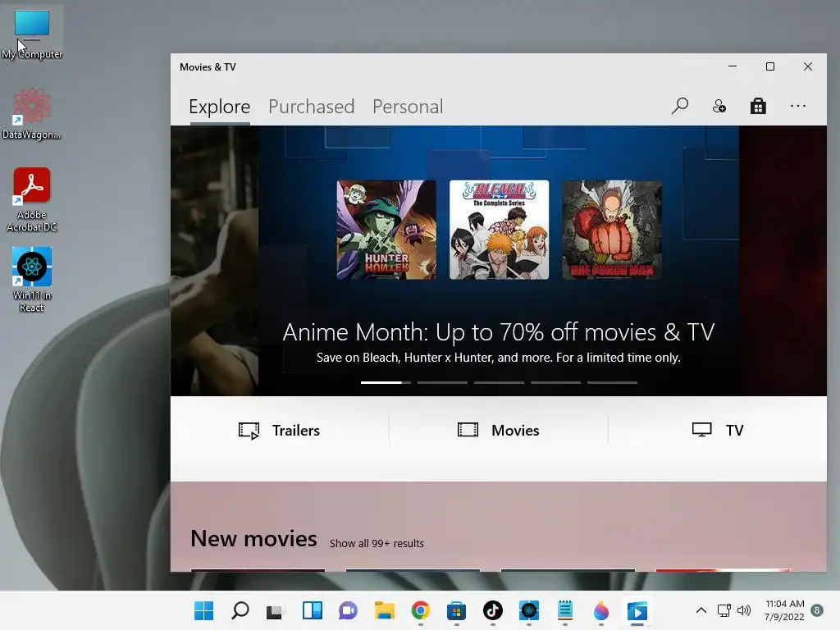Click the account sign-in icon
Screen dimensions: 840x630
pos(719,106)
